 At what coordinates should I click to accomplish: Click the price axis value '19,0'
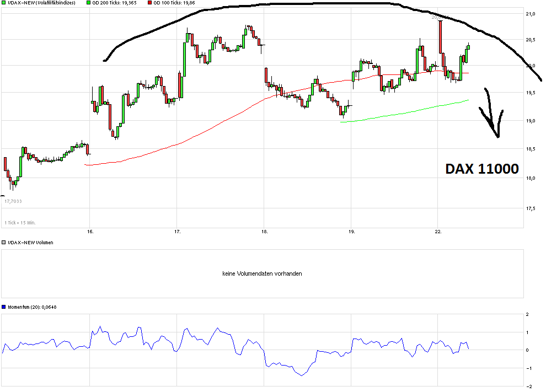pyautogui.click(x=531, y=121)
